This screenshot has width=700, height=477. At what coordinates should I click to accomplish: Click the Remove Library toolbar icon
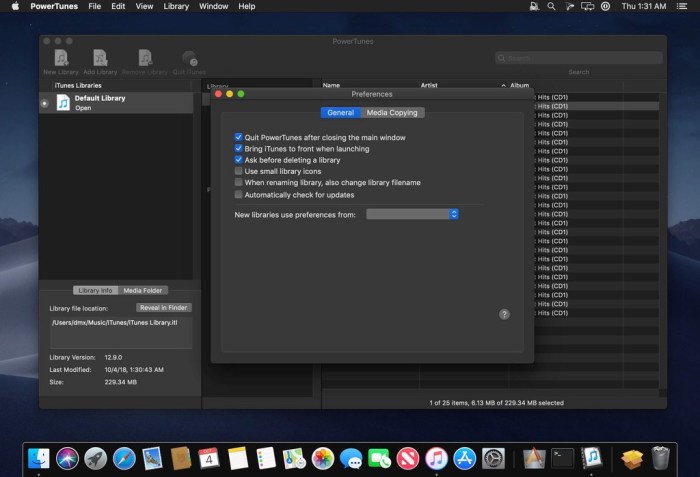145,58
